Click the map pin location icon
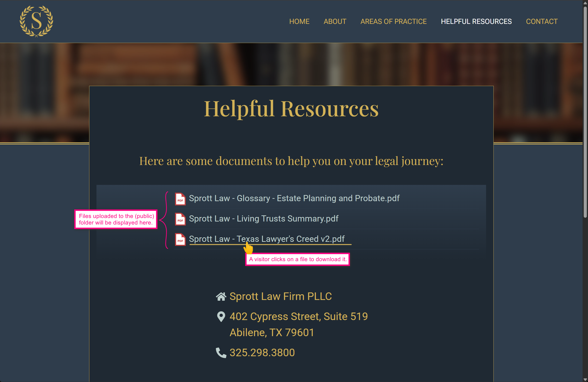The height and width of the screenshot is (382, 588). pos(221,317)
